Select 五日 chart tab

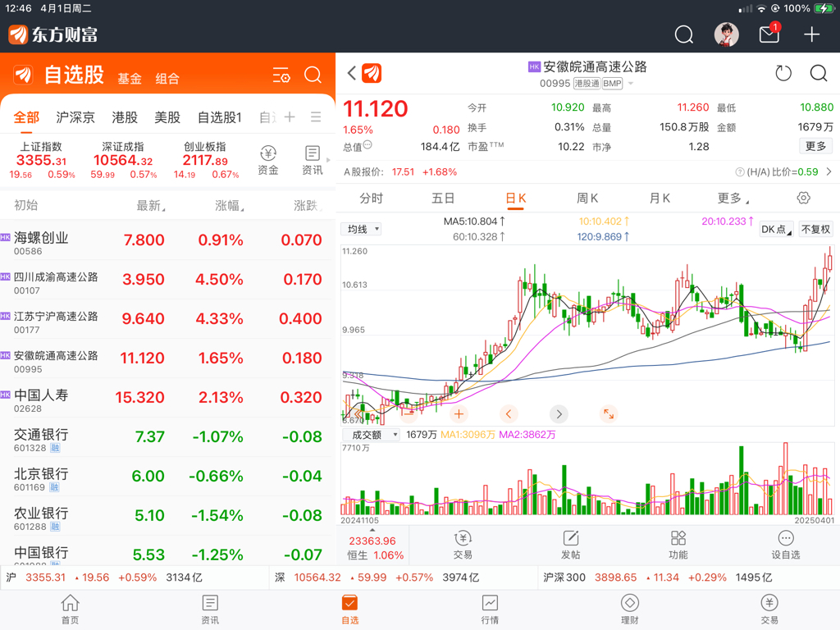click(443, 199)
